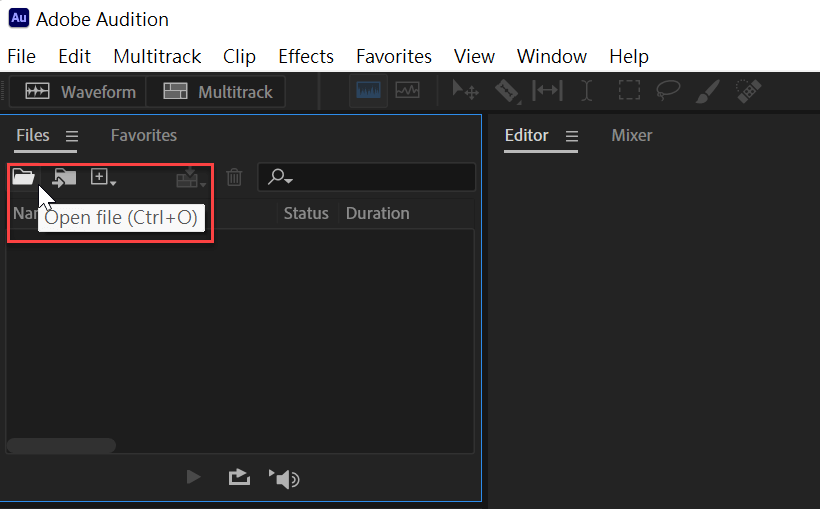Click the Files panel preview Play button
820x509 pixels.
click(193, 477)
